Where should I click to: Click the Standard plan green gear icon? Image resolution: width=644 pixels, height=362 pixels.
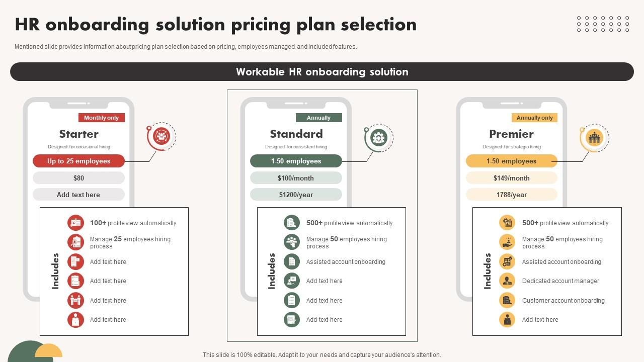pos(378,137)
